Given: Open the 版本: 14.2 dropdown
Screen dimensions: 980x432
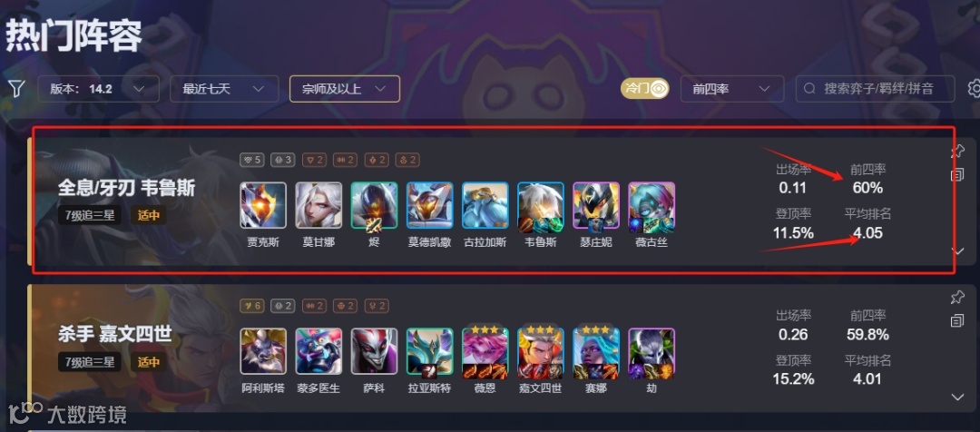Looking at the screenshot, I should coord(99,89).
